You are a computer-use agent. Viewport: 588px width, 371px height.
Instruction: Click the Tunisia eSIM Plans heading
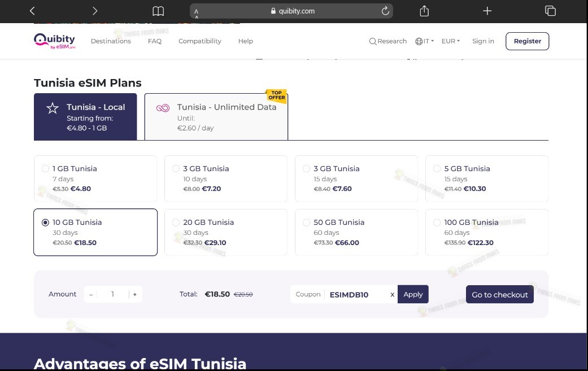click(x=88, y=83)
